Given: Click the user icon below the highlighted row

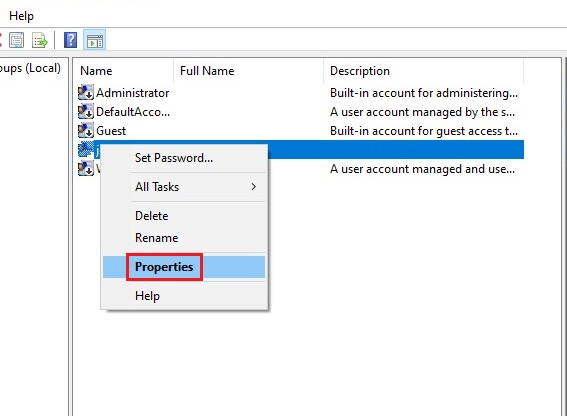Looking at the screenshot, I should tap(86, 169).
